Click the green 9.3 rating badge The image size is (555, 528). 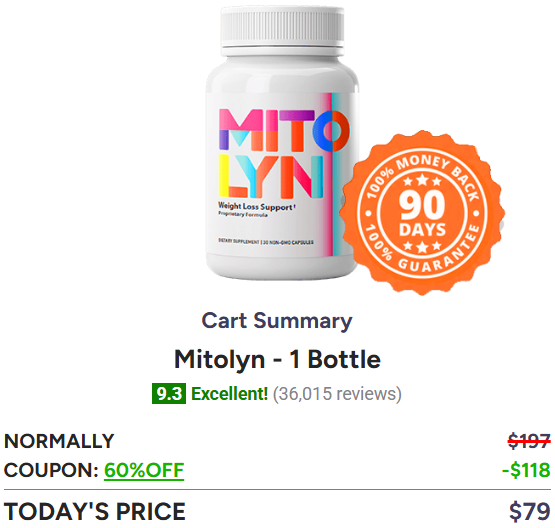(169, 394)
